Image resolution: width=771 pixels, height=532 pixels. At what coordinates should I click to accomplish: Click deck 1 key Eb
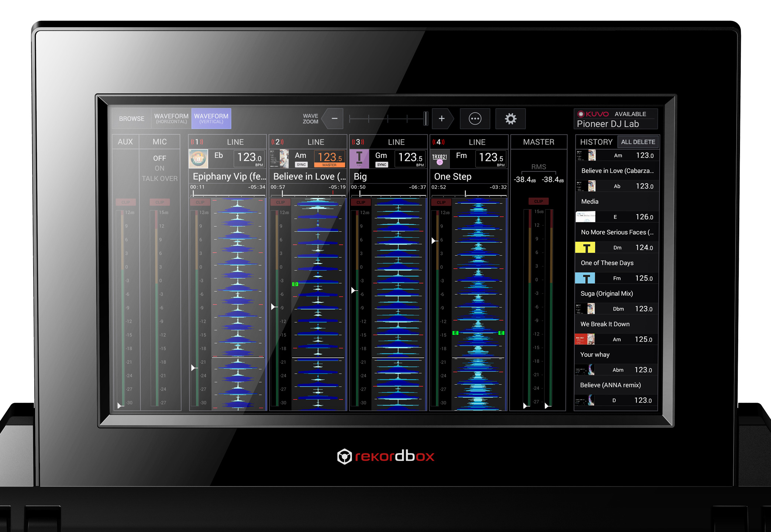pyautogui.click(x=218, y=155)
